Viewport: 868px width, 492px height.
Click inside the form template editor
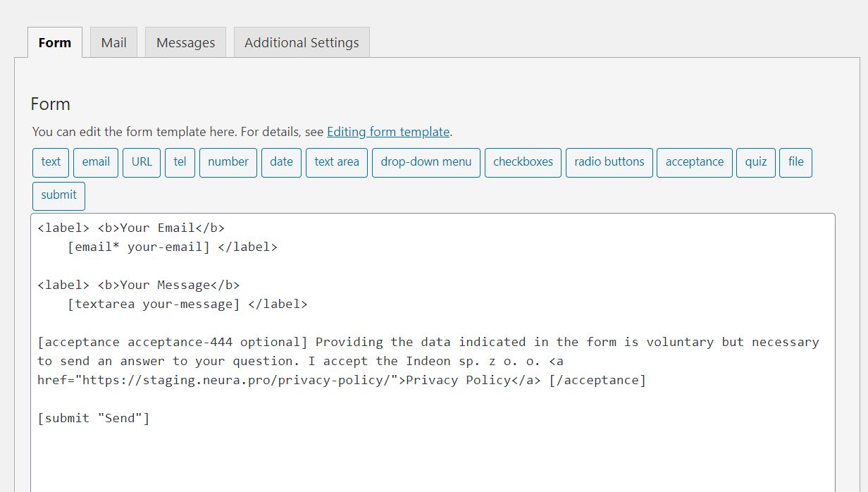[x=433, y=451]
